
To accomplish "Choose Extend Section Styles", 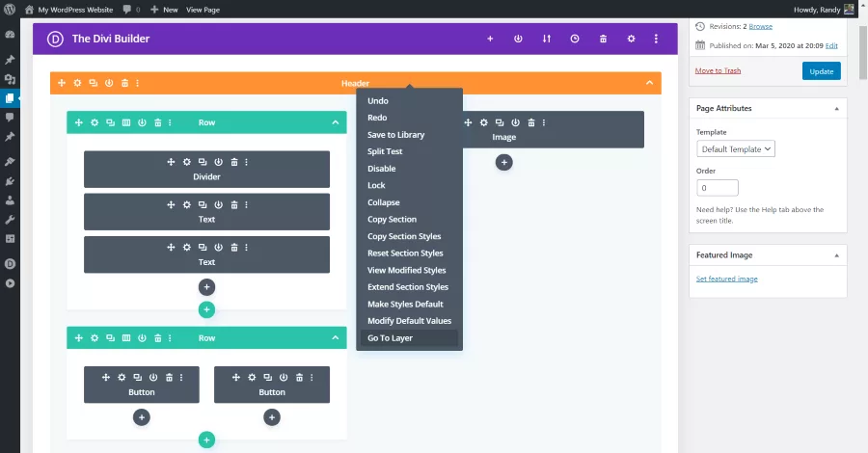I will click(409, 287).
